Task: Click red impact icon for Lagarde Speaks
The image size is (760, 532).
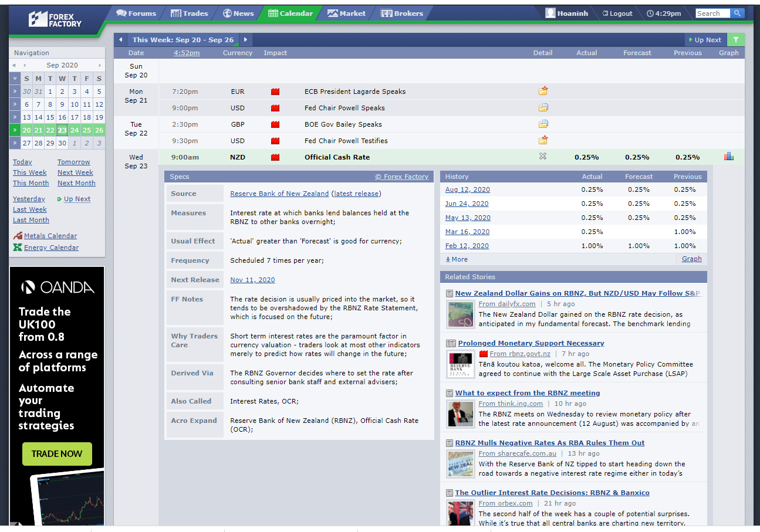Action: (275, 92)
